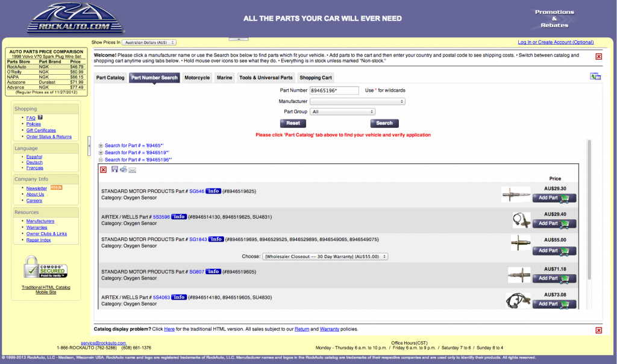Add the AU$73.08 5S4063 part to cart

(554, 304)
